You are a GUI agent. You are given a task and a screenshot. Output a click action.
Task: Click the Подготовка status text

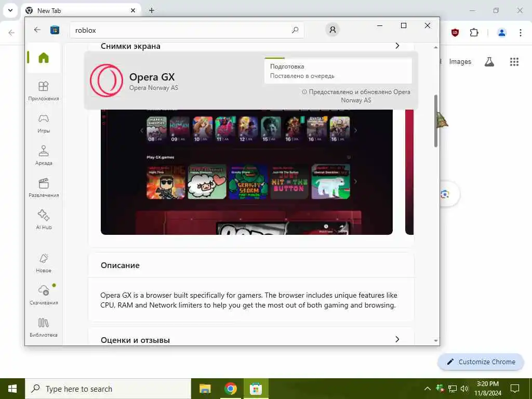point(287,66)
